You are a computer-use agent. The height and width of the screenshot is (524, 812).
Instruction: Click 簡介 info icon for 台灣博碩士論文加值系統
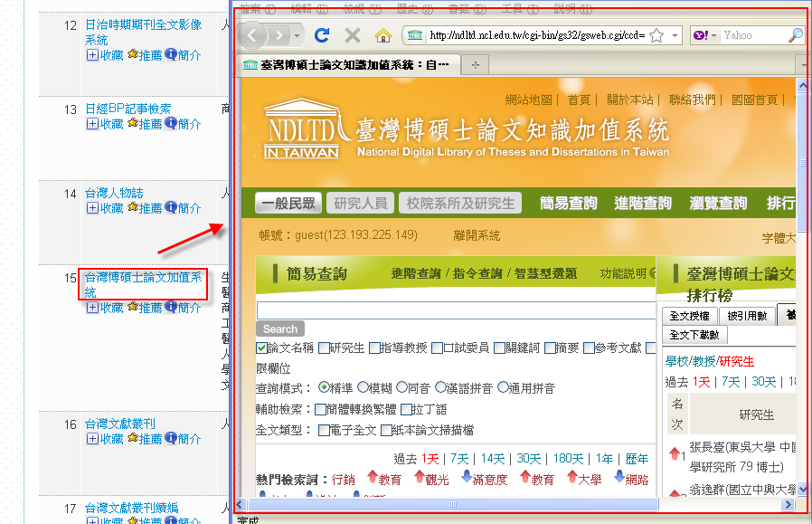171,307
